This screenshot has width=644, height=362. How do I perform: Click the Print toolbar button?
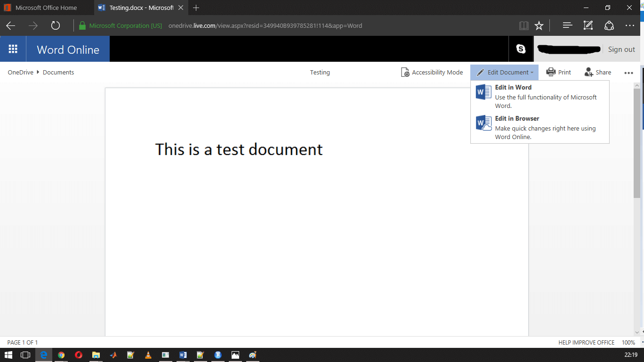(559, 72)
